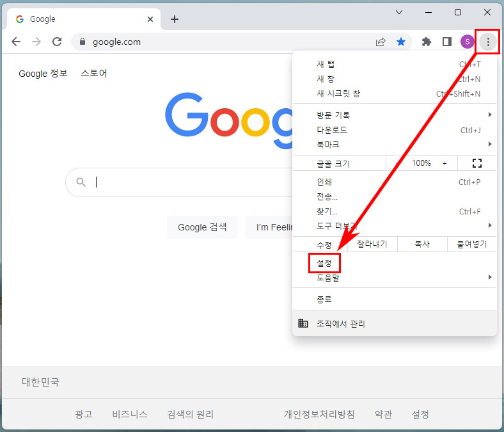Select 새 창 from the menu
Screen dimensions: 504x432
tap(395, 79)
